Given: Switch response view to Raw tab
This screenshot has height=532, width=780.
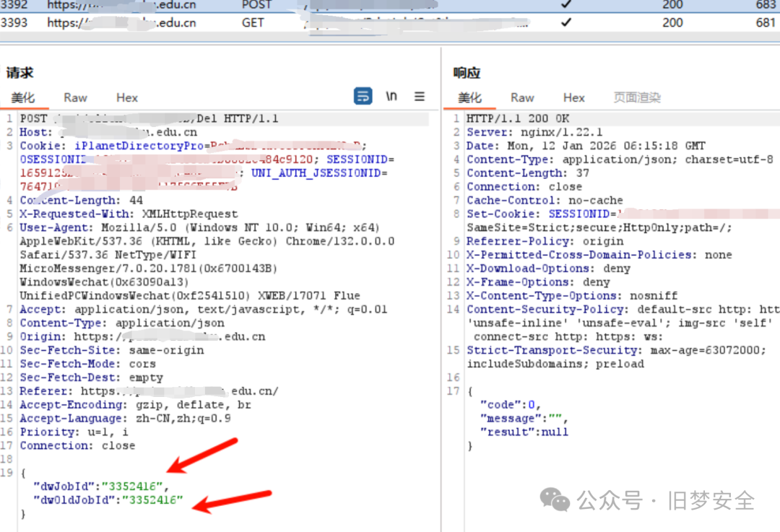Looking at the screenshot, I should 522,98.
